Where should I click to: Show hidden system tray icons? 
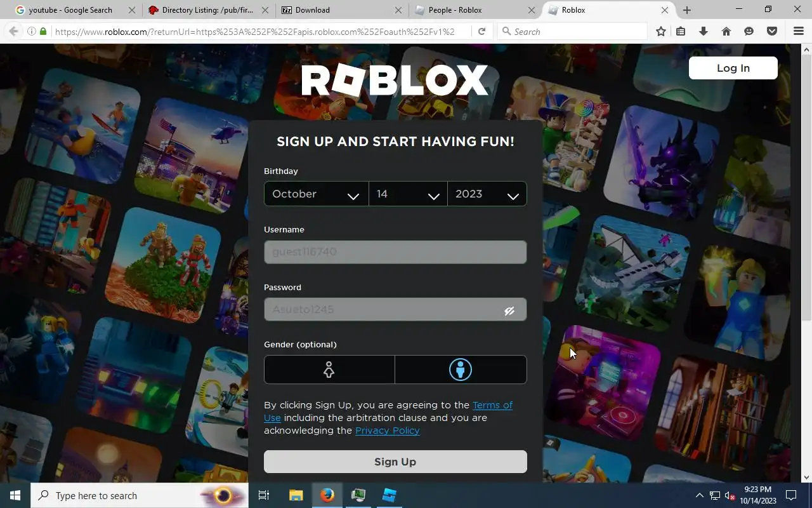pos(700,495)
